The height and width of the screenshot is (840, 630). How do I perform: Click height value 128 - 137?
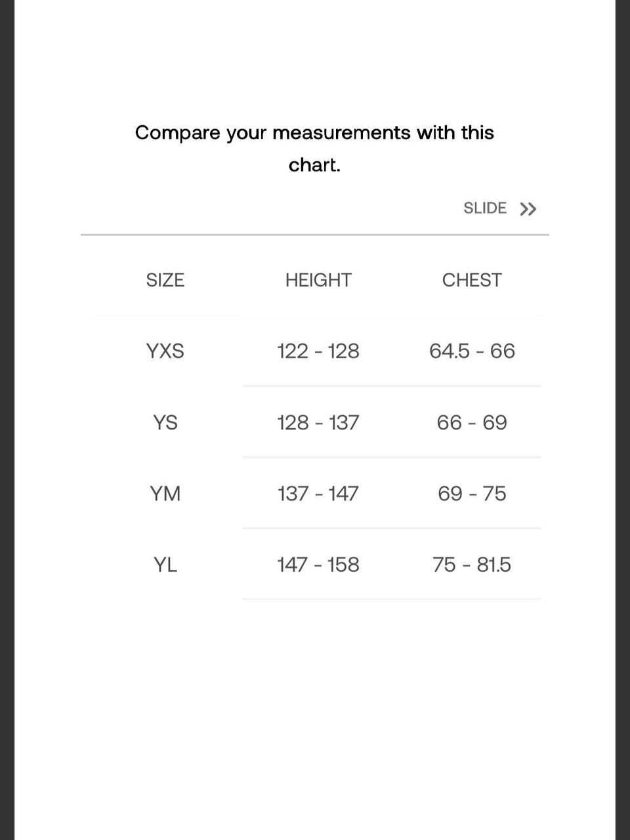pos(318,422)
